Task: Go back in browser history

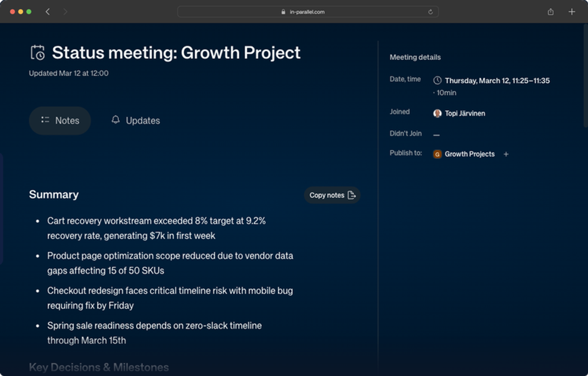Action: (x=48, y=12)
